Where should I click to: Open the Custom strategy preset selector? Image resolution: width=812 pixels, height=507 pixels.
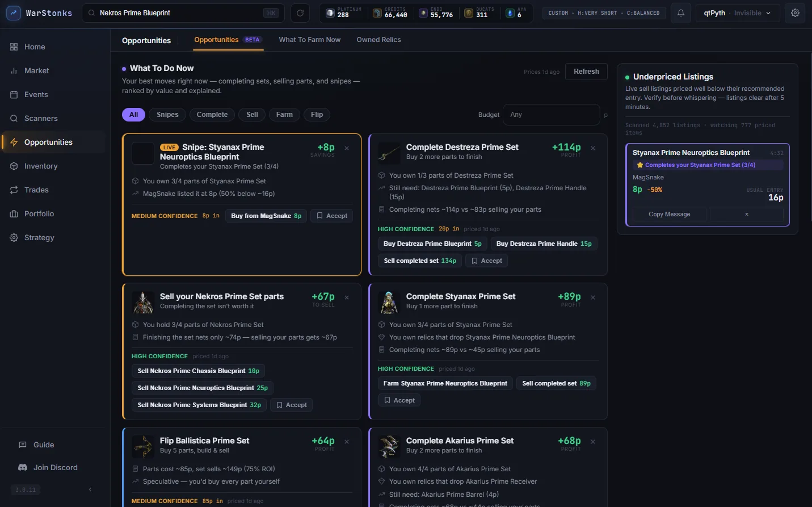604,12
